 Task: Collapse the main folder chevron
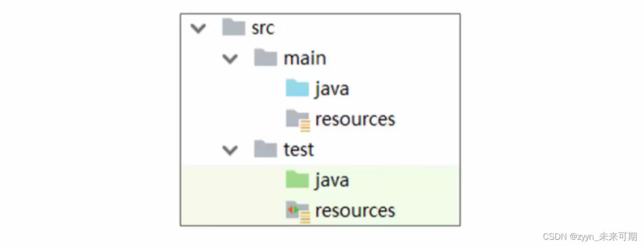point(230,59)
